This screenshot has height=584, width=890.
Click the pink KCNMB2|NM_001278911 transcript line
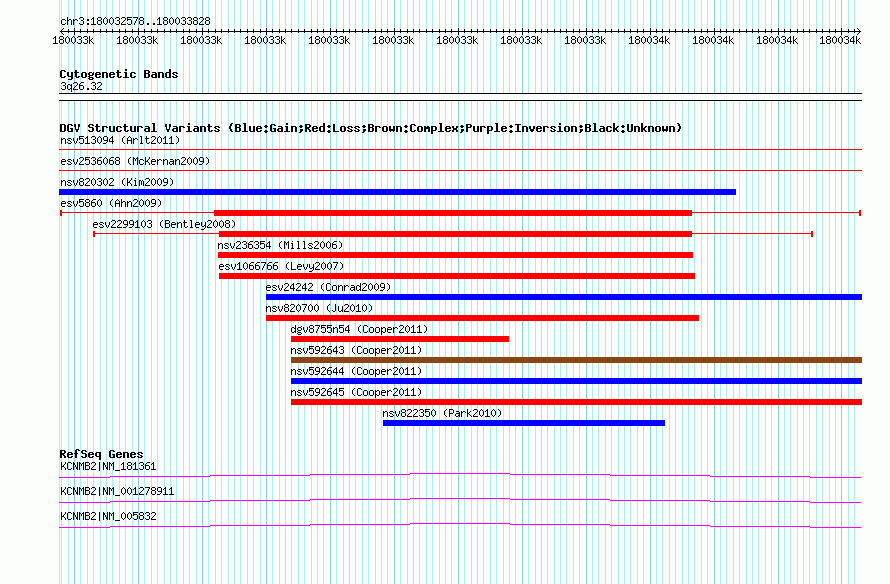(x=460, y=501)
